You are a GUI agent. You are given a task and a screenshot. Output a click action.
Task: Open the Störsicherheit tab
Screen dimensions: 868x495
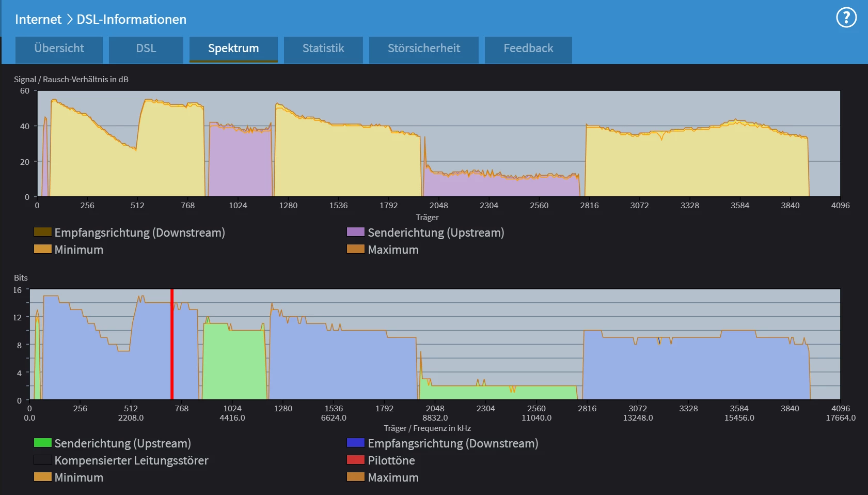(424, 50)
